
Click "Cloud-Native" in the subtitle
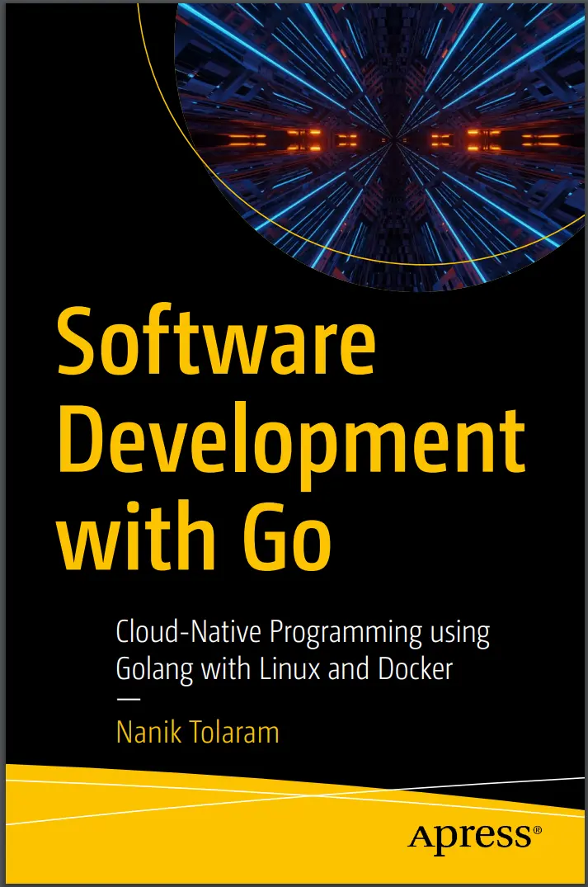tap(188, 633)
